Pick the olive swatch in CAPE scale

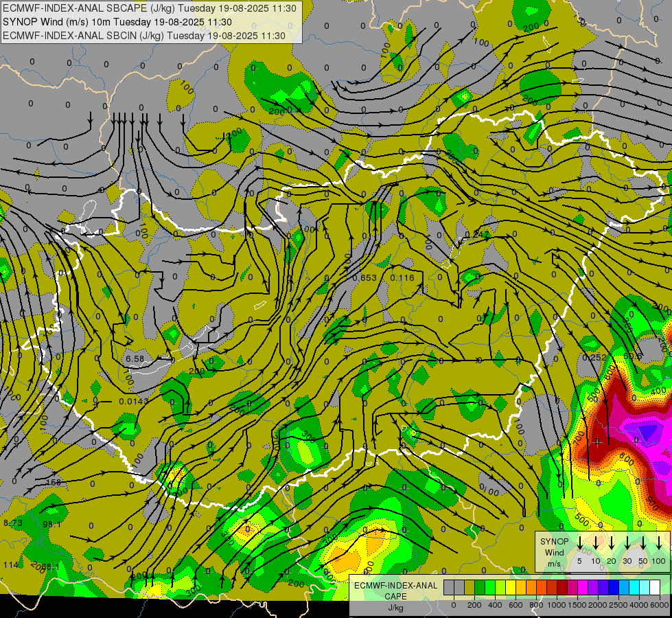470,587
